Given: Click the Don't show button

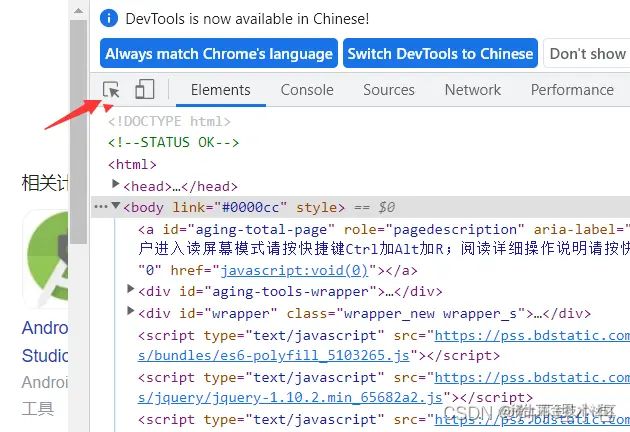Looking at the screenshot, I should [587, 53].
